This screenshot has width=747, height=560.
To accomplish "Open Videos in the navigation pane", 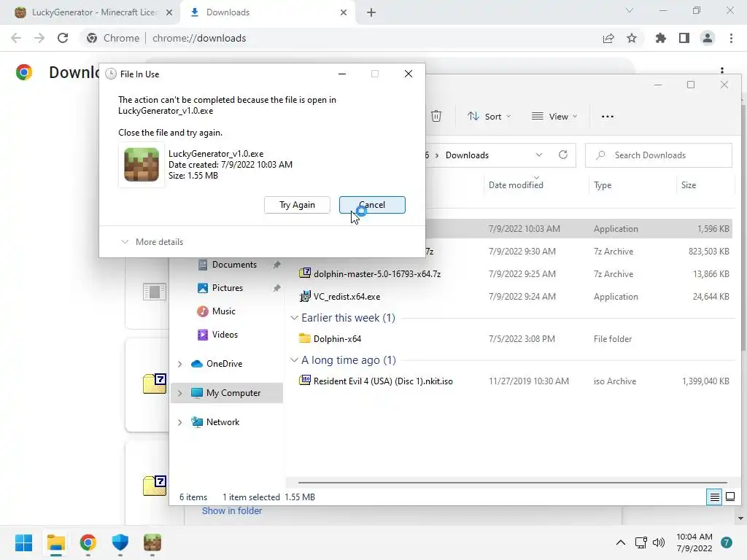I will coord(225,335).
